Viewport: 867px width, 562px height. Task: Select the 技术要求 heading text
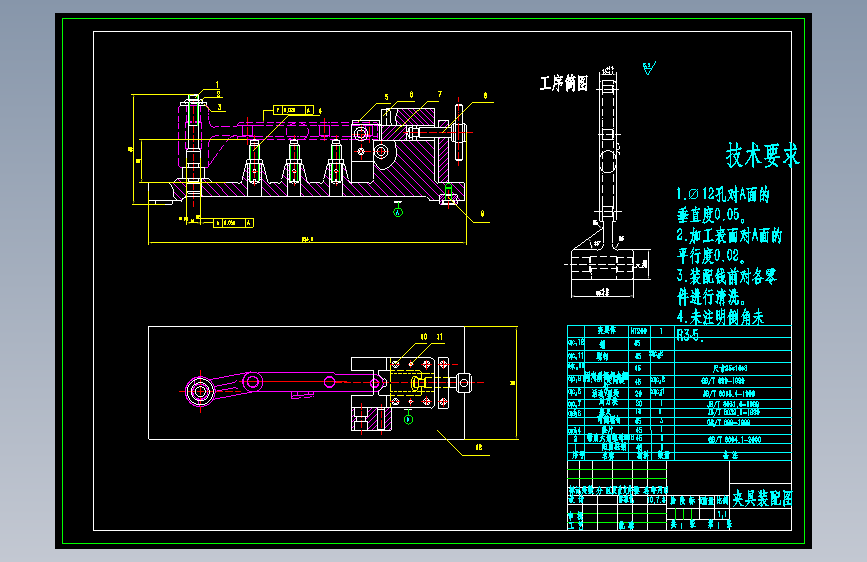click(762, 155)
